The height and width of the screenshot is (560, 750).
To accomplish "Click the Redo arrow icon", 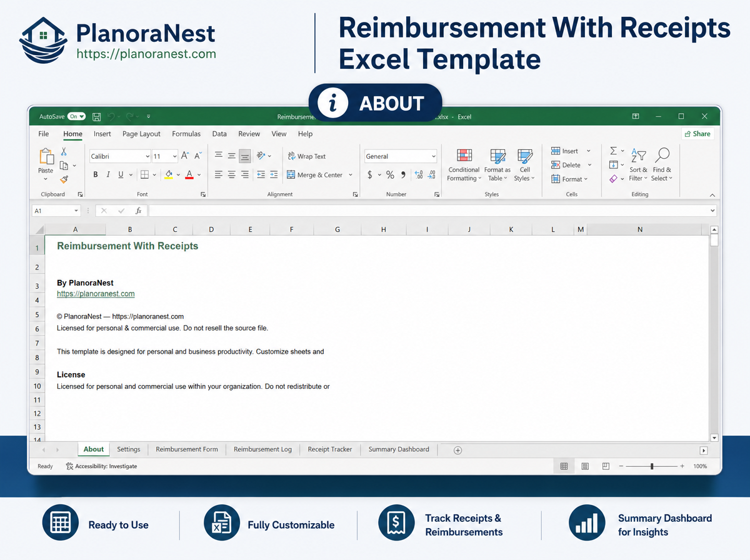I will (x=130, y=116).
